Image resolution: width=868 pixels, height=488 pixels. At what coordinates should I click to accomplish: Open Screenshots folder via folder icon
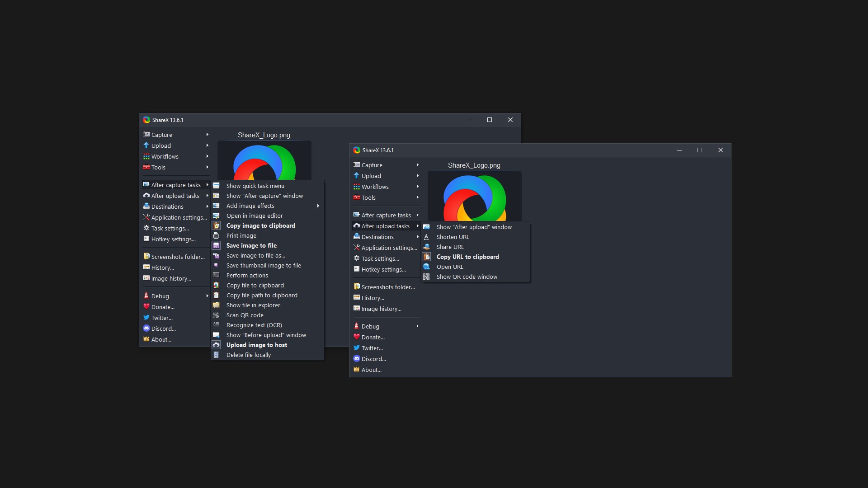point(146,256)
